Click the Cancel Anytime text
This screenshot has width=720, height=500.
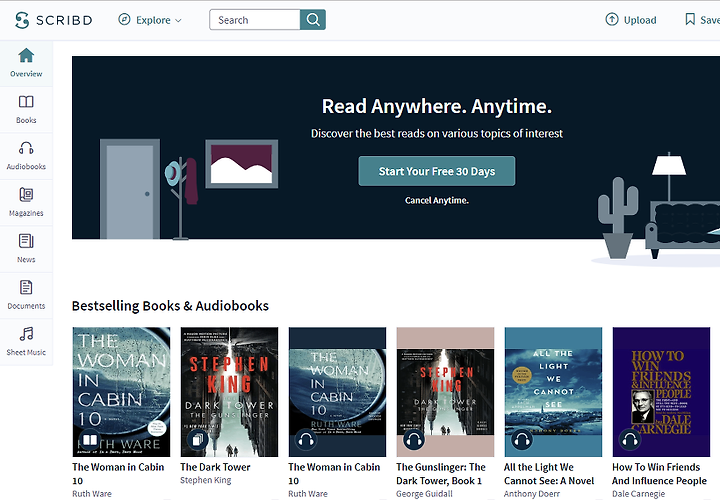437,201
